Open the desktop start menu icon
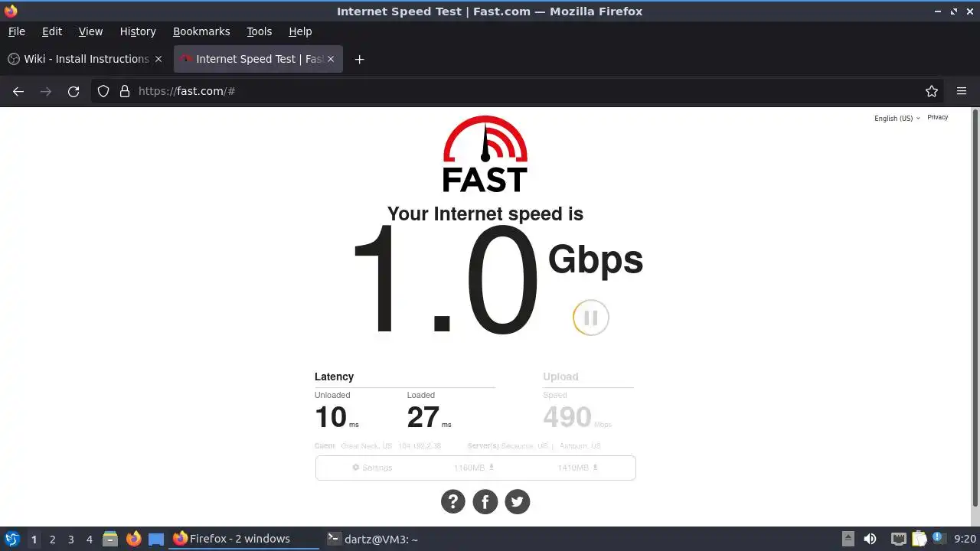 [x=11, y=539]
